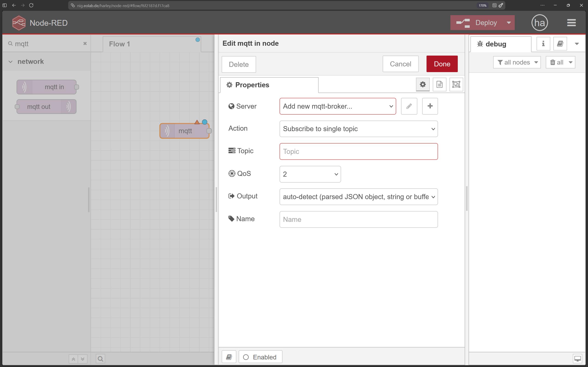Open the Action dropdown
Screen dimensions: 588x367
pyautogui.click(x=359, y=129)
